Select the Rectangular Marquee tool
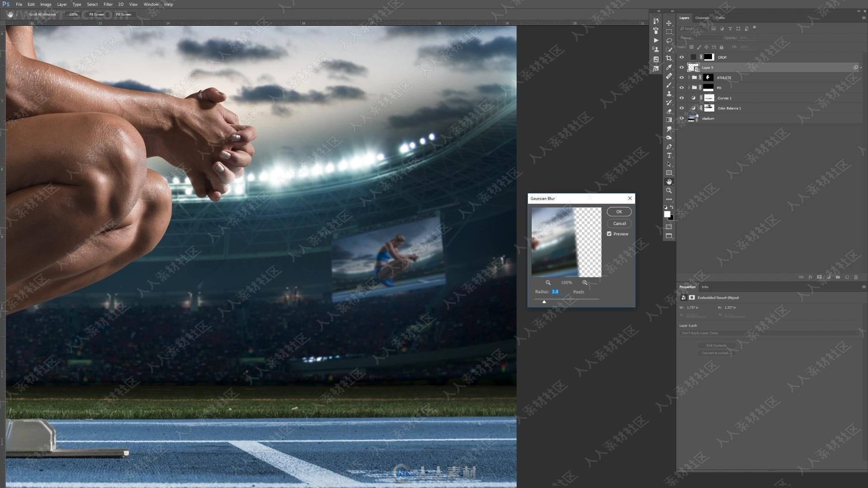868x488 pixels. 669,32
